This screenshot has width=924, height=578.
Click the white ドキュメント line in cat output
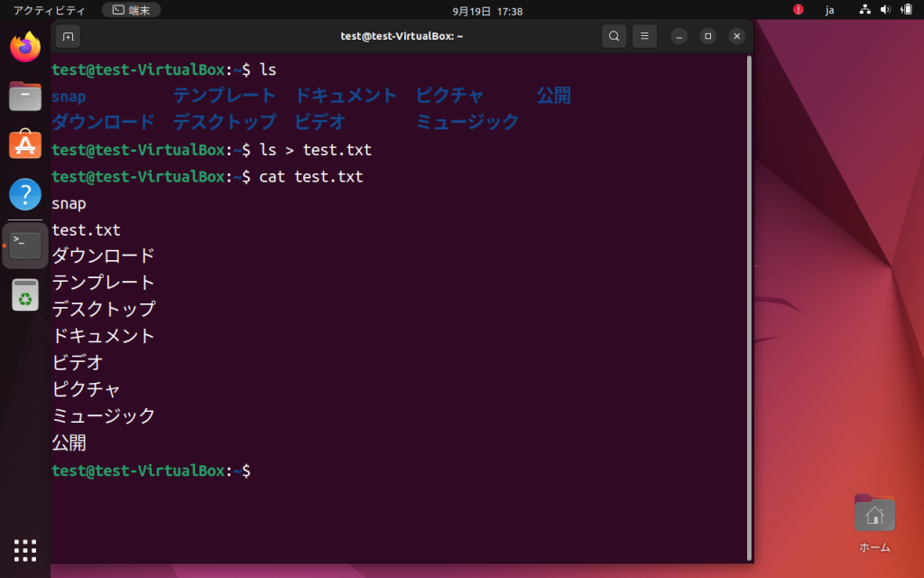[x=103, y=336]
